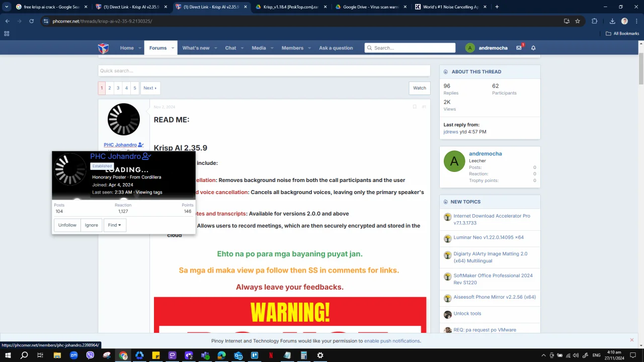Image resolution: width=644 pixels, height=362 pixels.
Task: Click the bookmark icon on first post
Action: click(415, 107)
